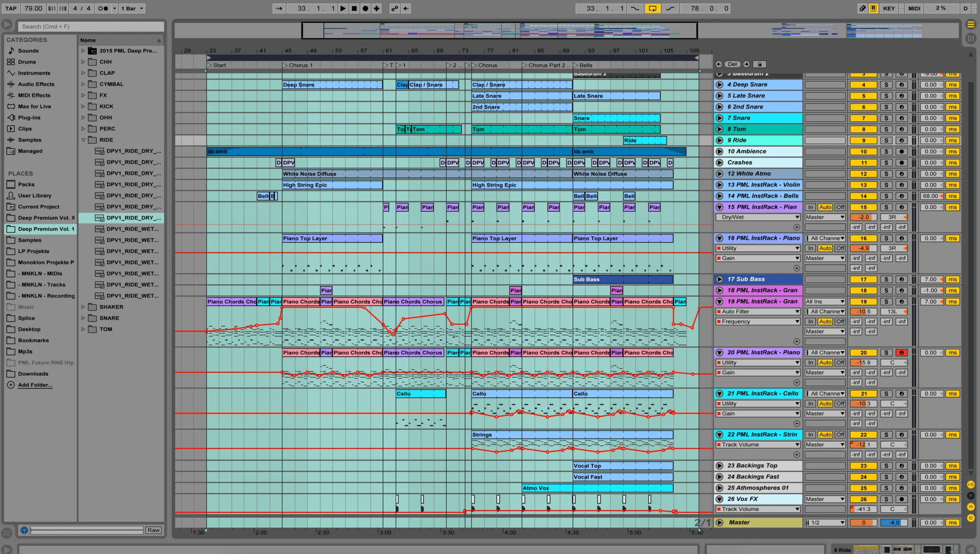Image resolution: width=980 pixels, height=554 pixels.
Task: Select the Packs place
Action: coord(26,184)
